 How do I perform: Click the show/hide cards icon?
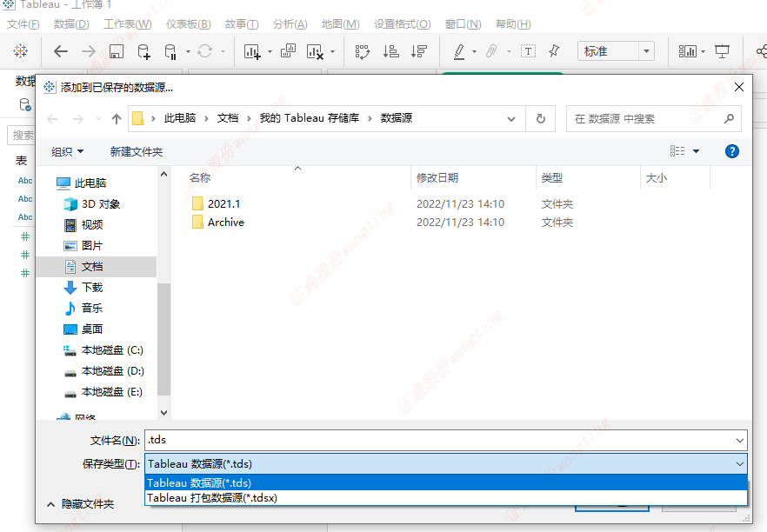(687, 50)
